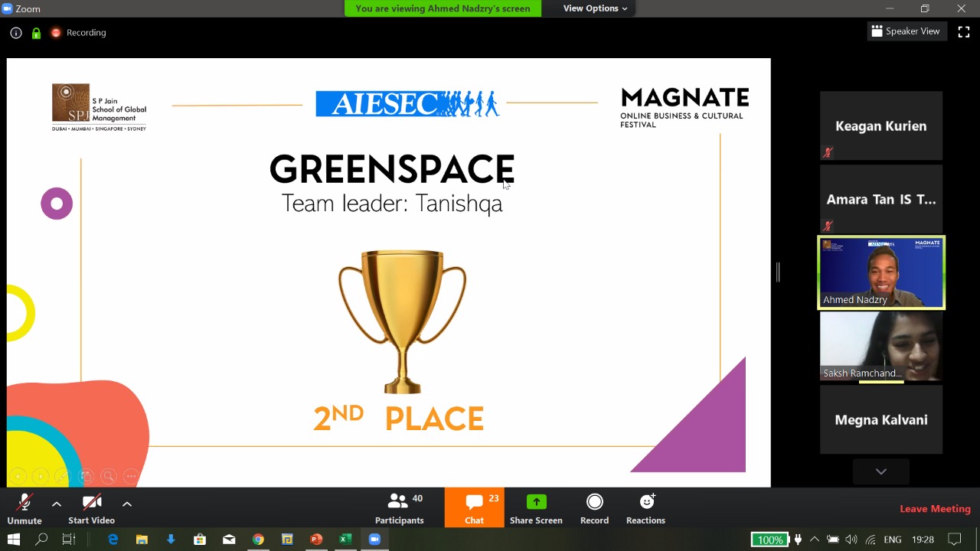Toggle Start Video on
The width and height of the screenshot is (980, 551).
pyautogui.click(x=91, y=509)
